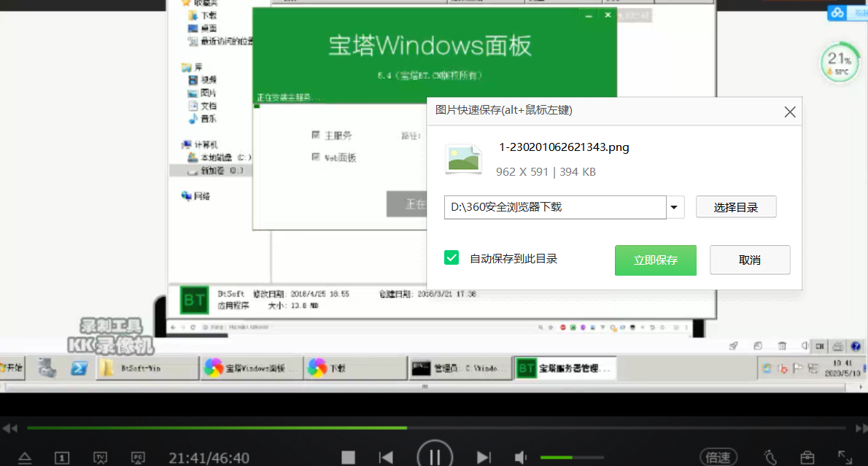This screenshot has height=466, width=868.
Task: Fast forward using the double right arrows
Action: tap(861, 428)
